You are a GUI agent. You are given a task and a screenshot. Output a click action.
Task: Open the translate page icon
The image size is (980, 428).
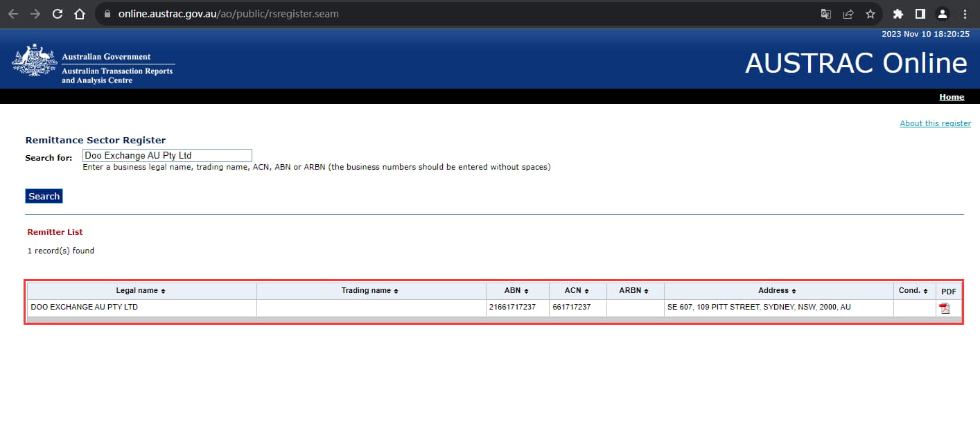(x=825, y=14)
